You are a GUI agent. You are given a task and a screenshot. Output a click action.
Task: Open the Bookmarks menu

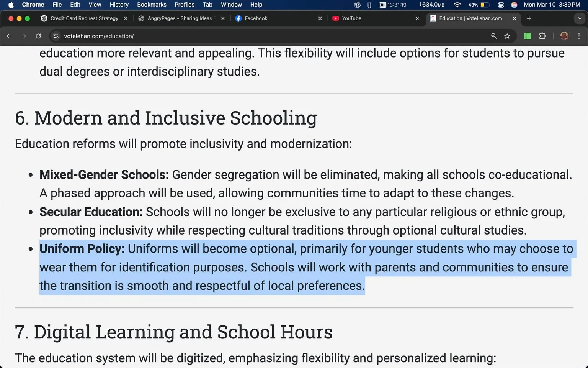click(x=152, y=5)
